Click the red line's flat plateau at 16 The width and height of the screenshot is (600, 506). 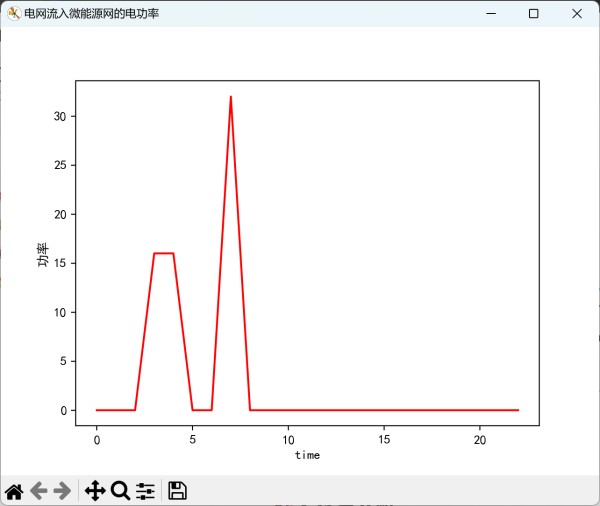click(164, 253)
